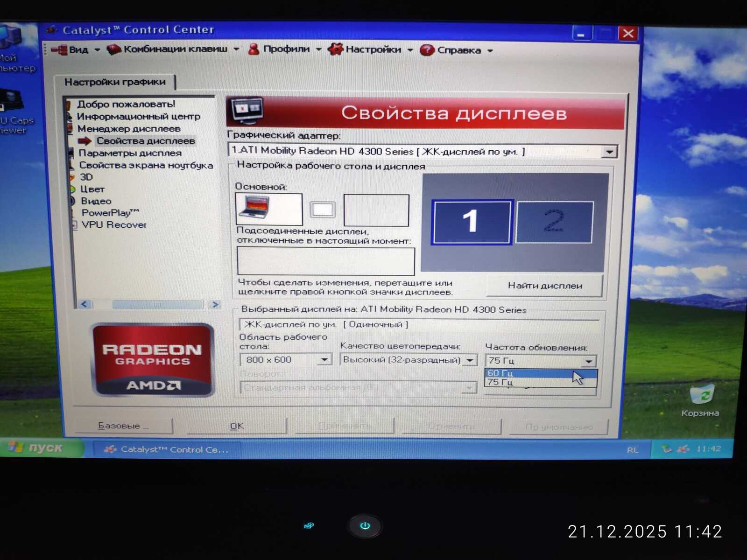Expand the desktop area 800 x 600 dropdown
Screen dimensions: 747x560
[325, 359]
